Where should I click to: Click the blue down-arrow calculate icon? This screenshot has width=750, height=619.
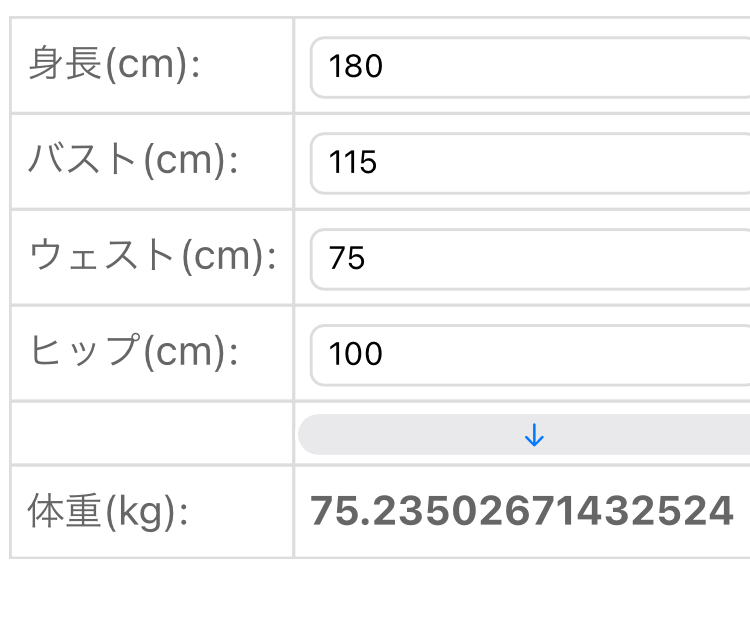tap(534, 435)
